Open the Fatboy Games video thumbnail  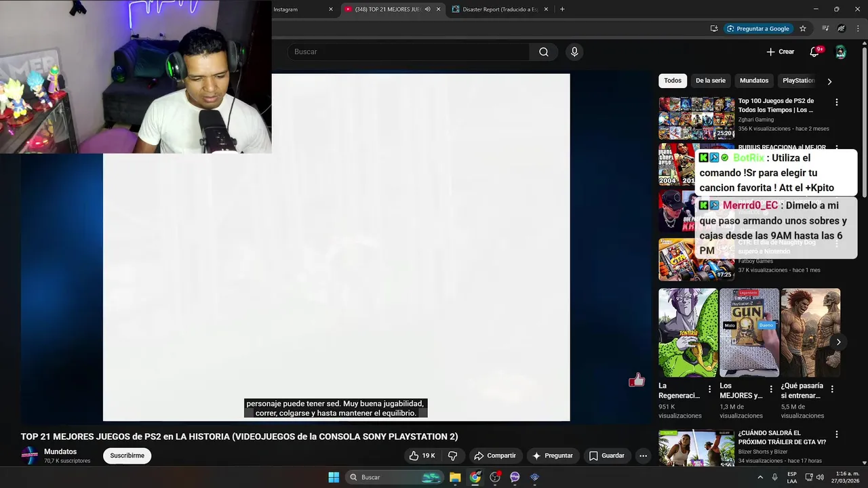pyautogui.click(x=696, y=260)
